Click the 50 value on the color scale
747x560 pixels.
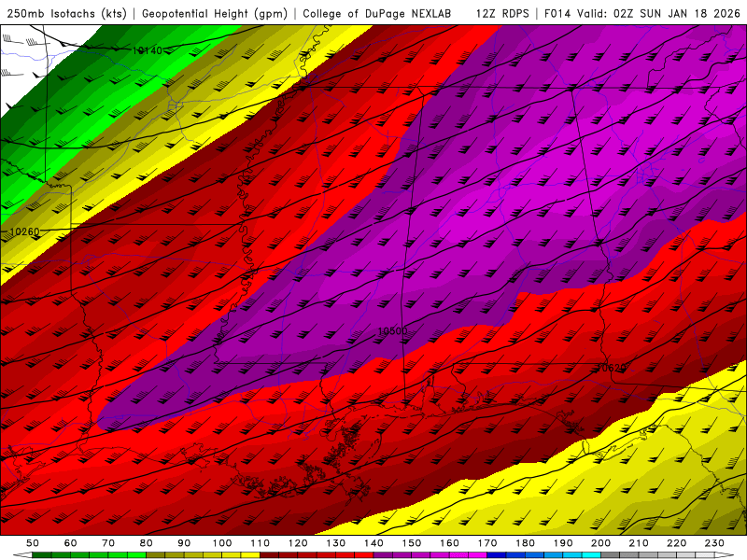(33, 543)
